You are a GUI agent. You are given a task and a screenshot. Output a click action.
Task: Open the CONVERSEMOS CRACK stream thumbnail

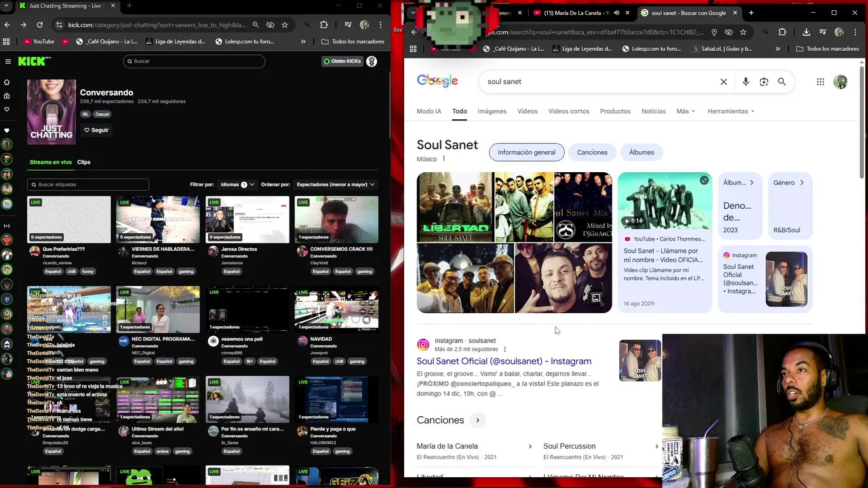pos(336,220)
